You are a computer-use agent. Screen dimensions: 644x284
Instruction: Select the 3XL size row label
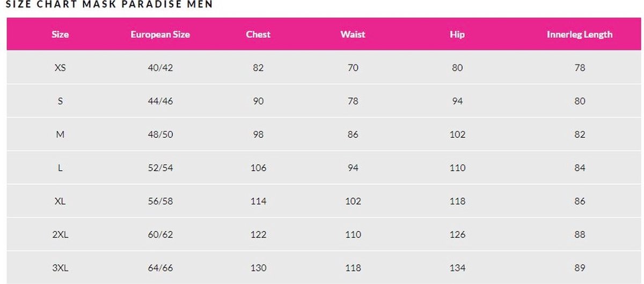(x=60, y=268)
